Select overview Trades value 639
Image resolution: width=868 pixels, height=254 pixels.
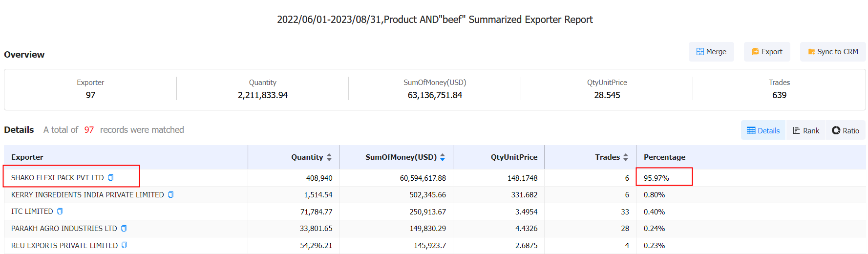tap(779, 95)
